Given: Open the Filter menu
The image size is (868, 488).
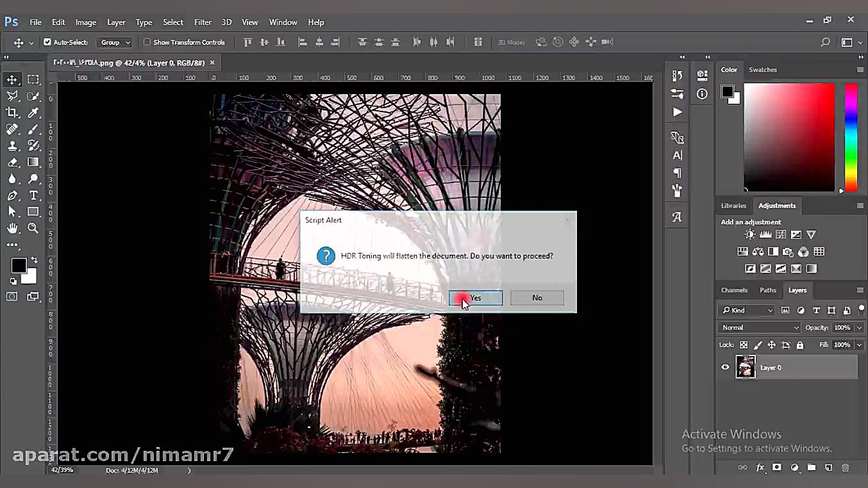Looking at the screenshot, I should pos(203,22).
